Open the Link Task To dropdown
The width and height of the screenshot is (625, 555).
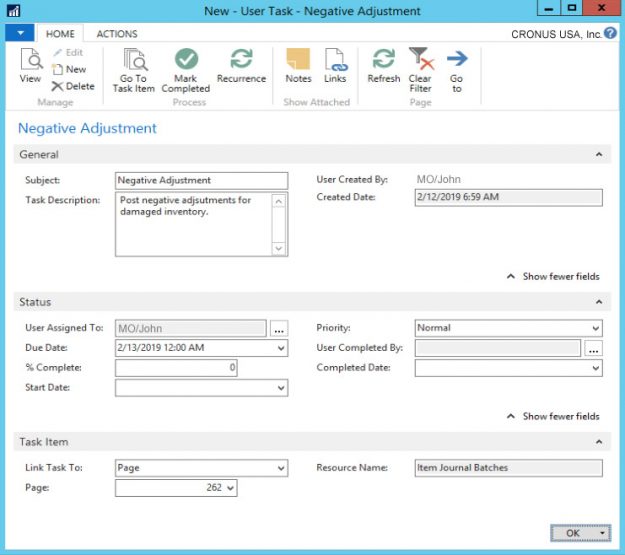(281, 468)
